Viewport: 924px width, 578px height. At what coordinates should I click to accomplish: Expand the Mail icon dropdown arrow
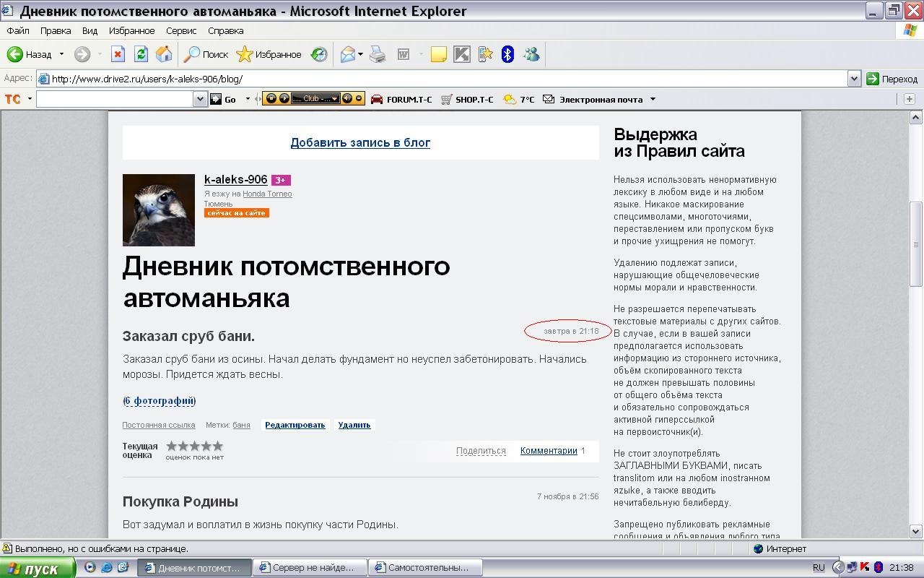click(360, 54)
